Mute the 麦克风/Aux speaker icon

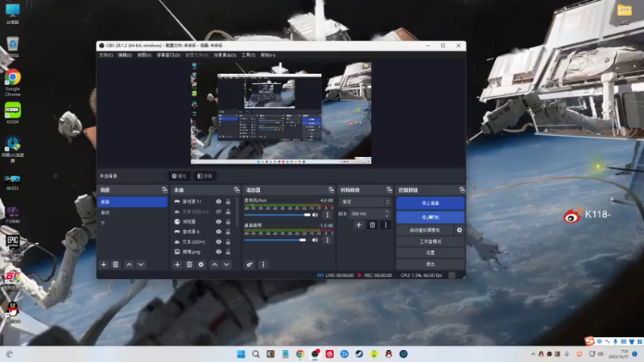point(315,215)
